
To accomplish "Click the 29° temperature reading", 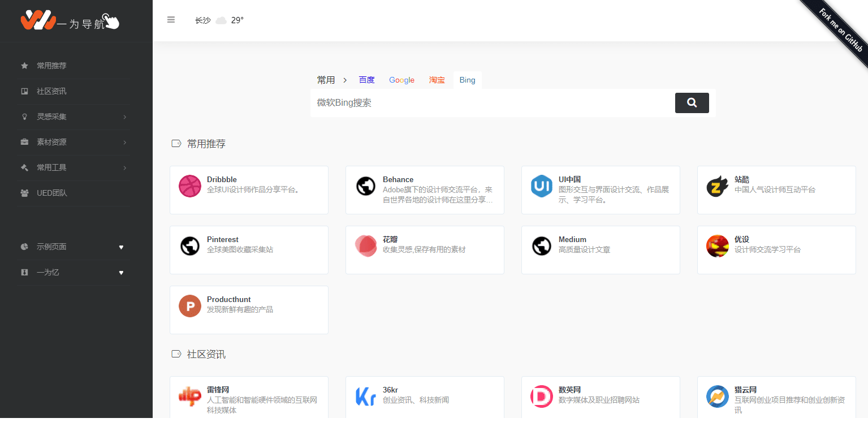I will coord(237,20).
